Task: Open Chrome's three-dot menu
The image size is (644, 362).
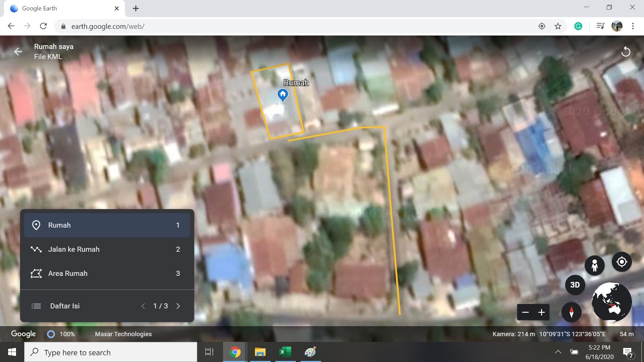Action: (633, 26)
